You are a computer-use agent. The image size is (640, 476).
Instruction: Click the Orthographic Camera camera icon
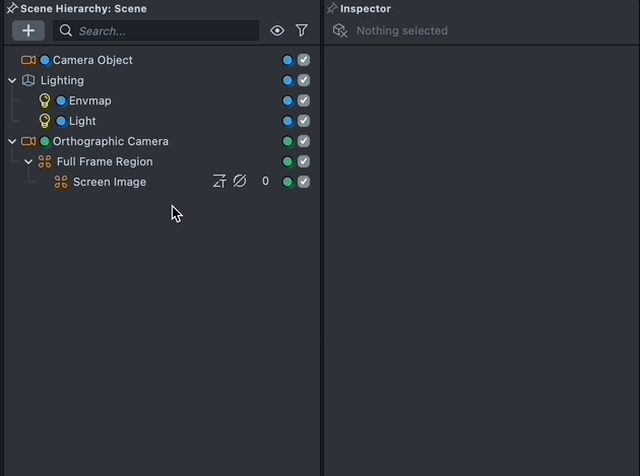pos(28,141)
